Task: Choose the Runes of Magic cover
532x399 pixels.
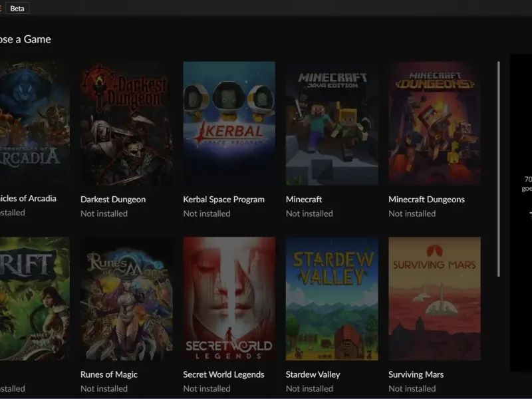Action: tap(126, 299)
